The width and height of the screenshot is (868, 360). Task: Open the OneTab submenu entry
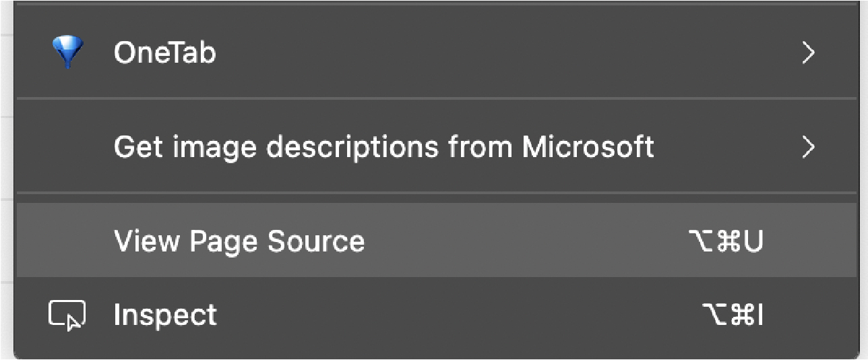click(434, 53)
